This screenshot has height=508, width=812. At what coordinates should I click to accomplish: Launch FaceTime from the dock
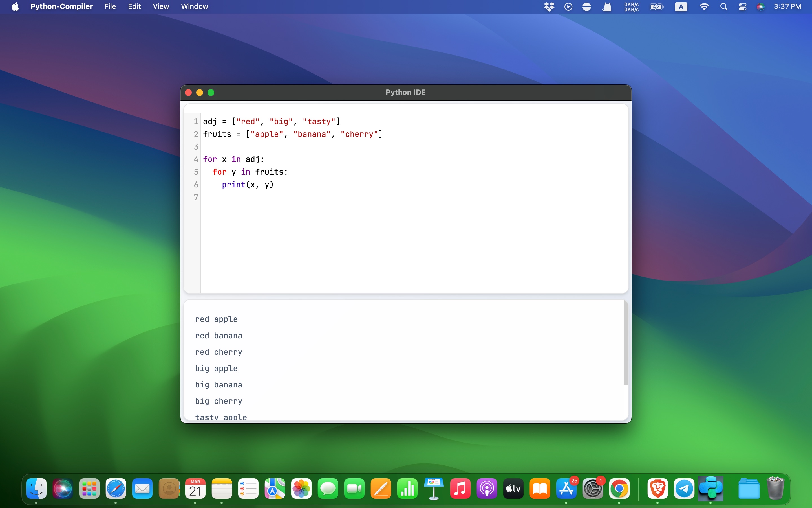tap(354, 489)
